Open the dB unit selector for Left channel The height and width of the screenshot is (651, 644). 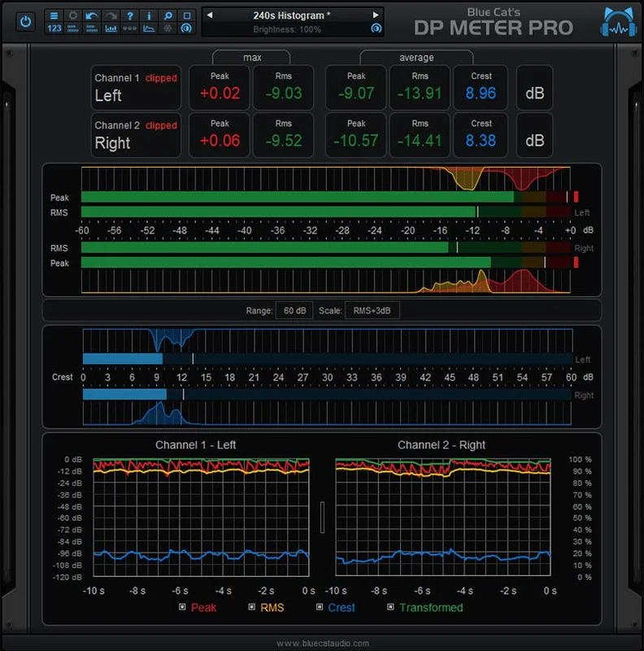click(534, 88)
